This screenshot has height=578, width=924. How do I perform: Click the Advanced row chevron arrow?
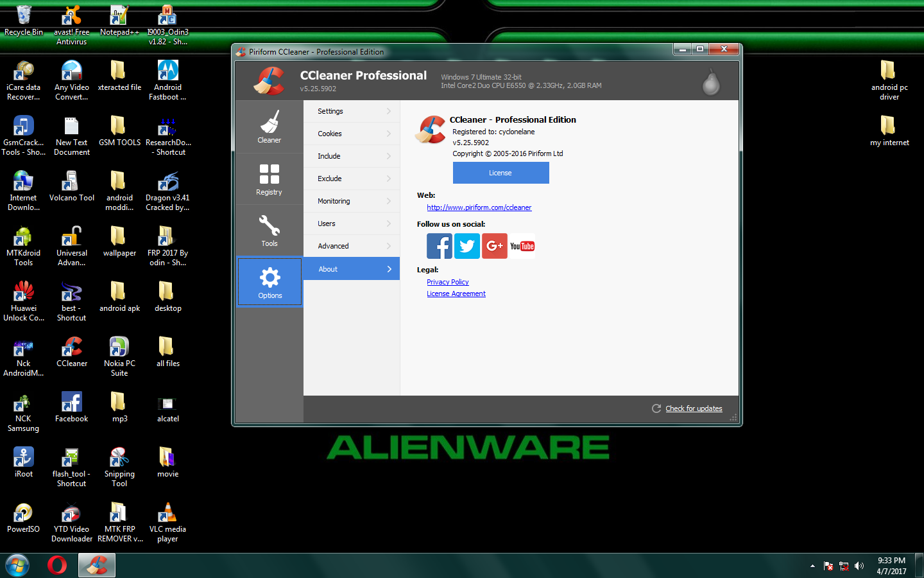point(389,246)
